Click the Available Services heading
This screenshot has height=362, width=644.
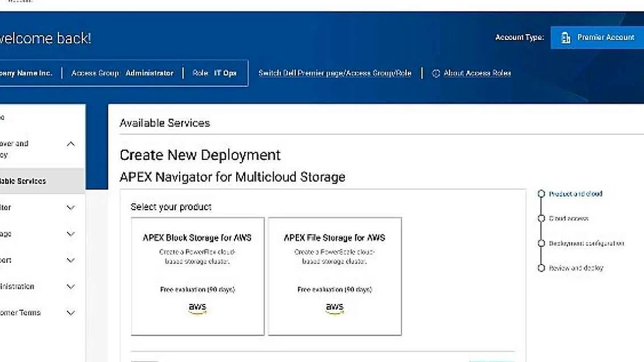165,123
